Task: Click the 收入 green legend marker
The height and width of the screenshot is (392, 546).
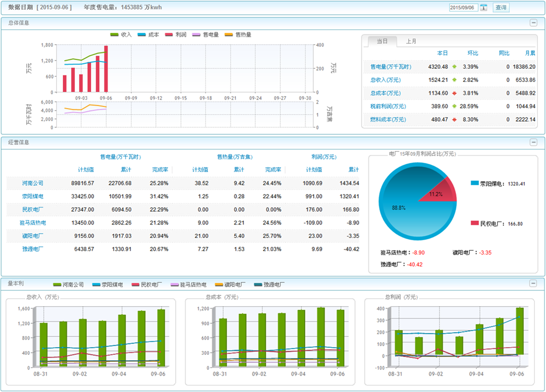Action: click(115, 34)
